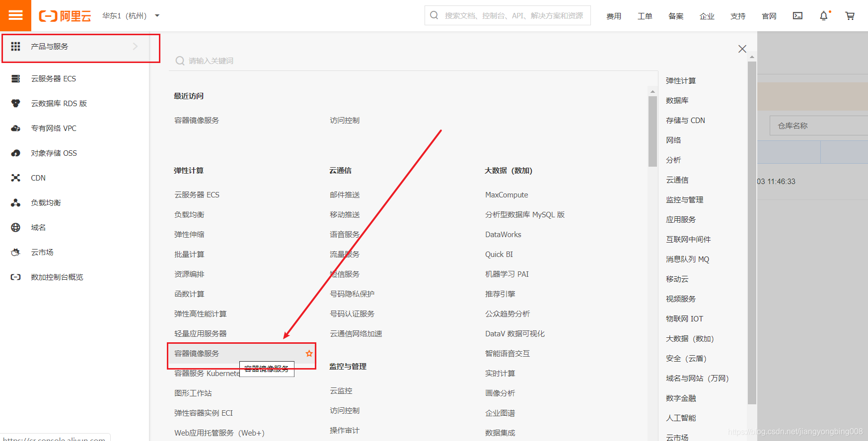Open 号码隐私保护 service

pyautogui.click(x=352, y=294)
